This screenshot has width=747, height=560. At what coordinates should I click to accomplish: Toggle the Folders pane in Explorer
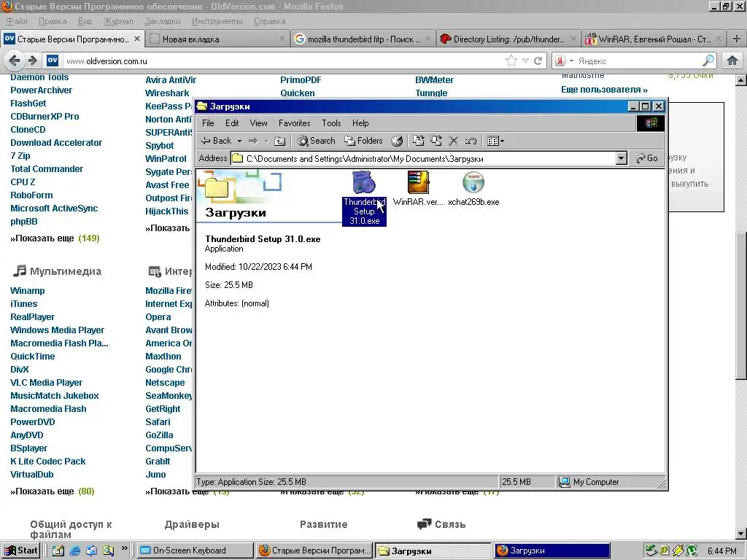[x=363, y=141]
